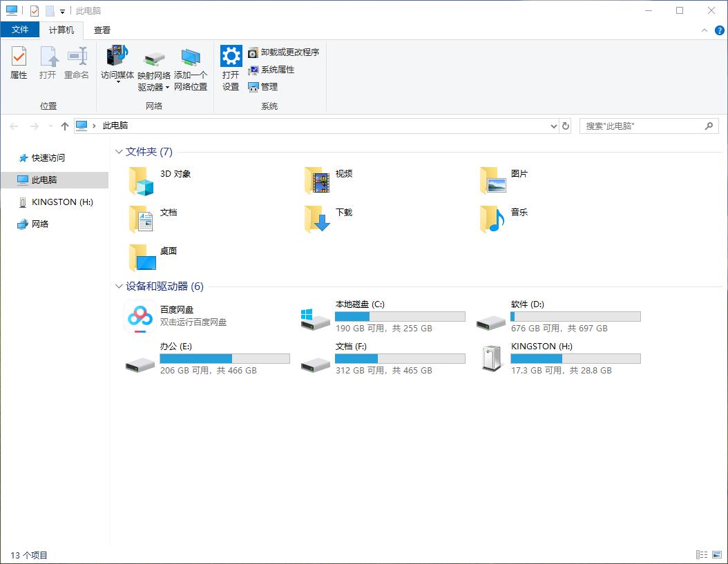
Task: Switch to the 查看 (View) tab
Action: pos(102,30)
